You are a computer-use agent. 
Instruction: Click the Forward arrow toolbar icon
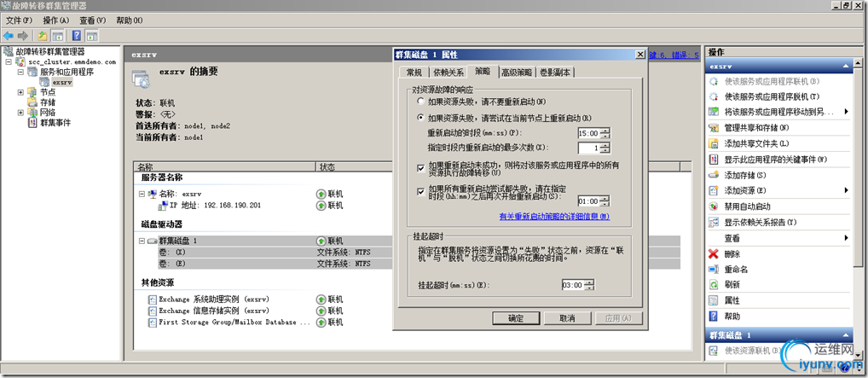pos(22,36)
